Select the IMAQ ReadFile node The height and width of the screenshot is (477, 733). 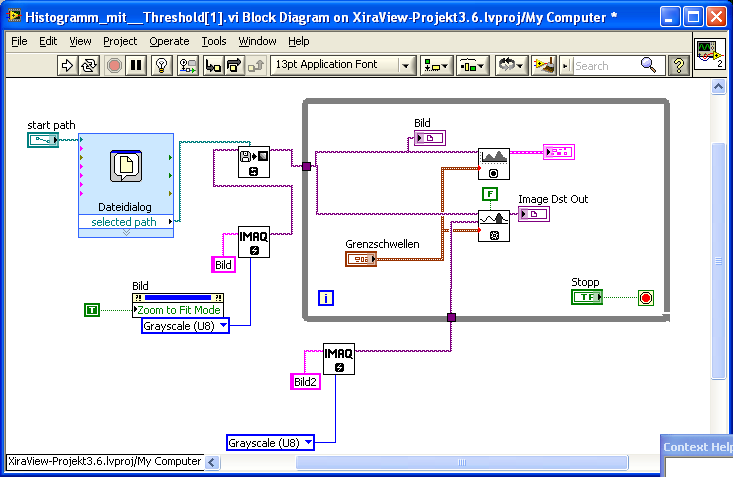[254, 162]
